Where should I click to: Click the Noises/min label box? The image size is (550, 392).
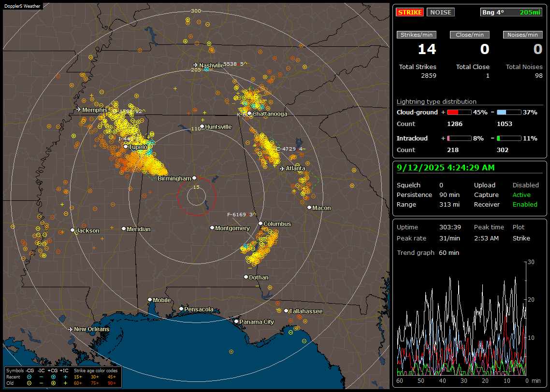tap(522, 35)
